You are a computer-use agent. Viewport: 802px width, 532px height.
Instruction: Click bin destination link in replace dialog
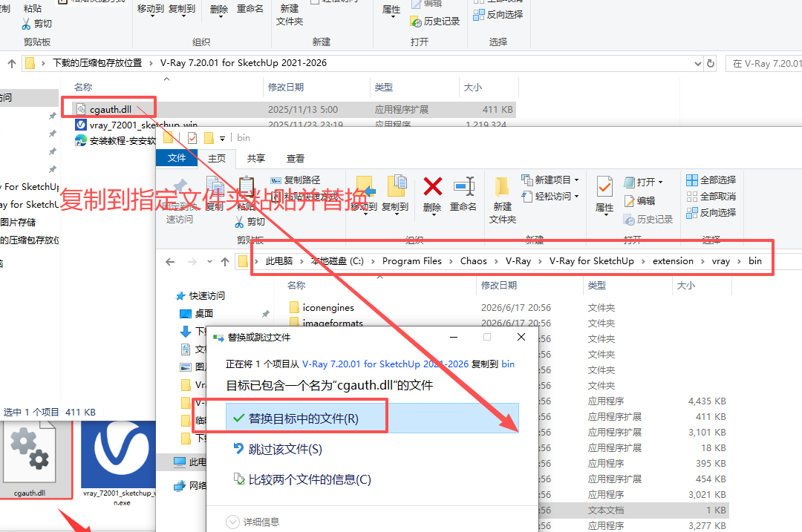pyautogui.click(x=508, y=364)
